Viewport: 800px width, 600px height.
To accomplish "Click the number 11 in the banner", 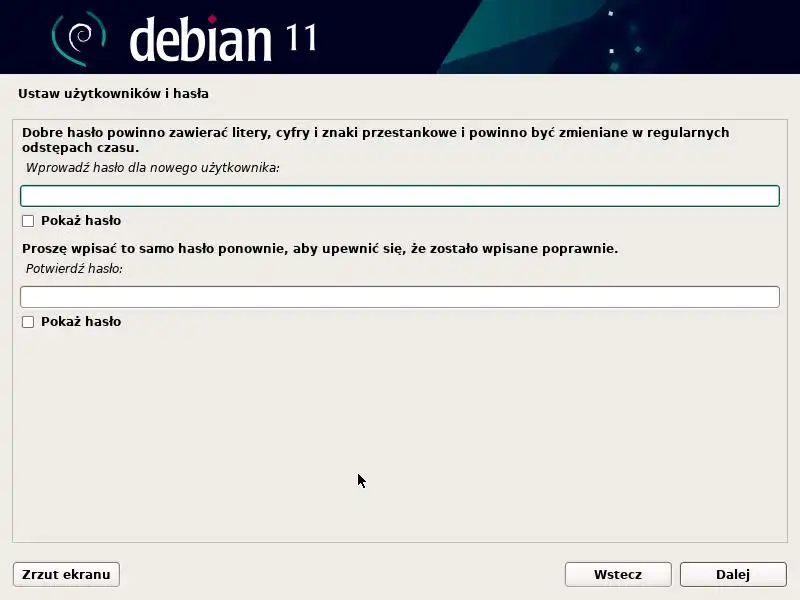I will click(x=301, y=38).
